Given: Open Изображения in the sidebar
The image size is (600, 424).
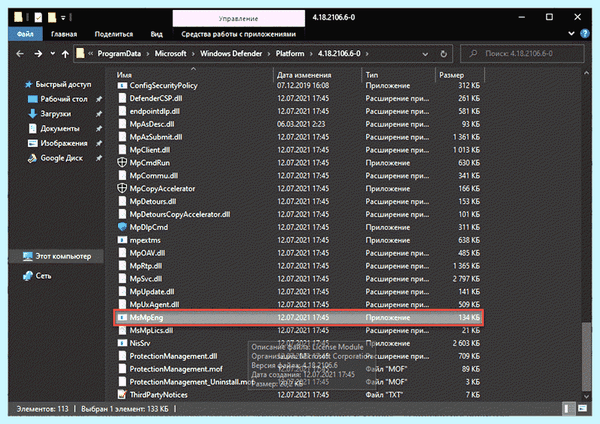Looking at the screenshot, I should 64,143.
